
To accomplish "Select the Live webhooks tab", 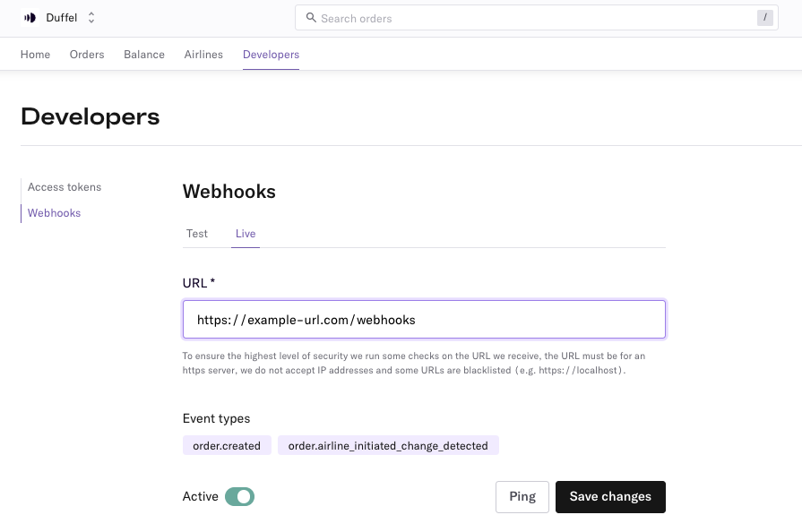I will (246, 234).
